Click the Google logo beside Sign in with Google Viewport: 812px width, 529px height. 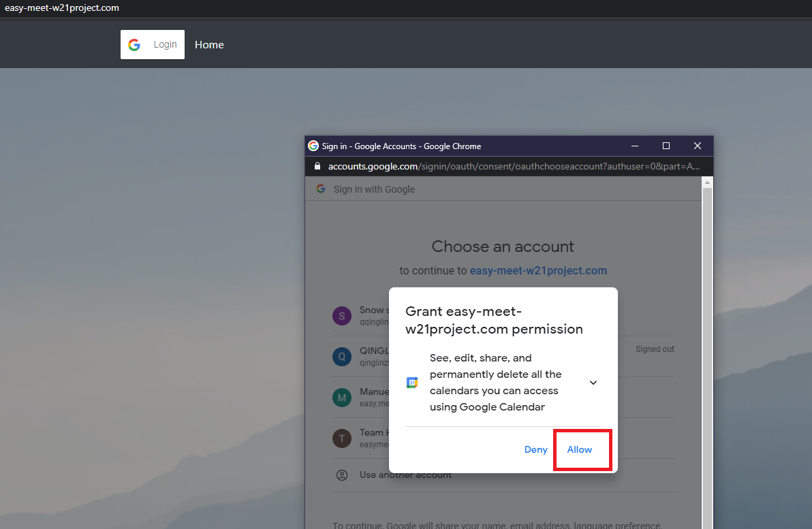point(321,189)
